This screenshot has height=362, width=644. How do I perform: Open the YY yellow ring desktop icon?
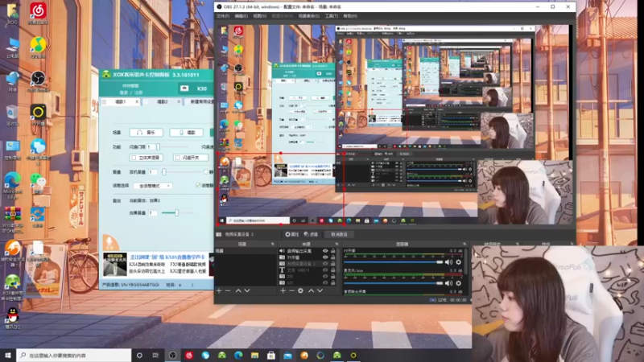coord(38,114)
